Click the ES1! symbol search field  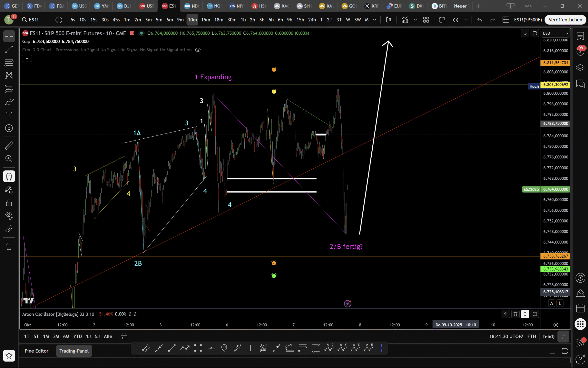tap(34, 20)
